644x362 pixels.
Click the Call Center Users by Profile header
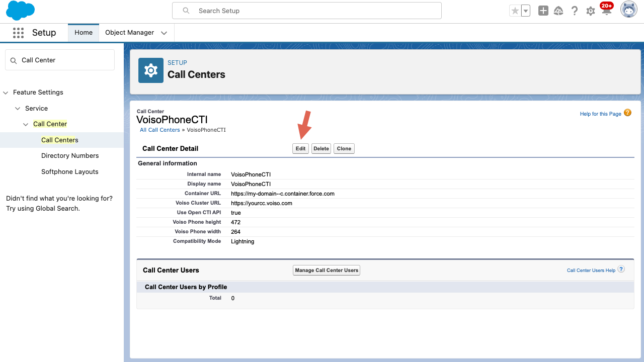pos(186,287)
